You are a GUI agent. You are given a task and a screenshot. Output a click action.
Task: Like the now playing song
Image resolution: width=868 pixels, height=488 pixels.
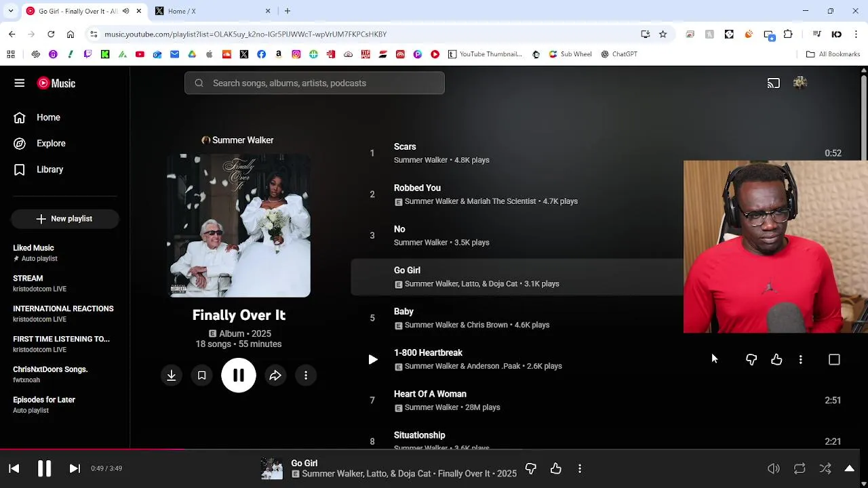[x=556, y=468]
